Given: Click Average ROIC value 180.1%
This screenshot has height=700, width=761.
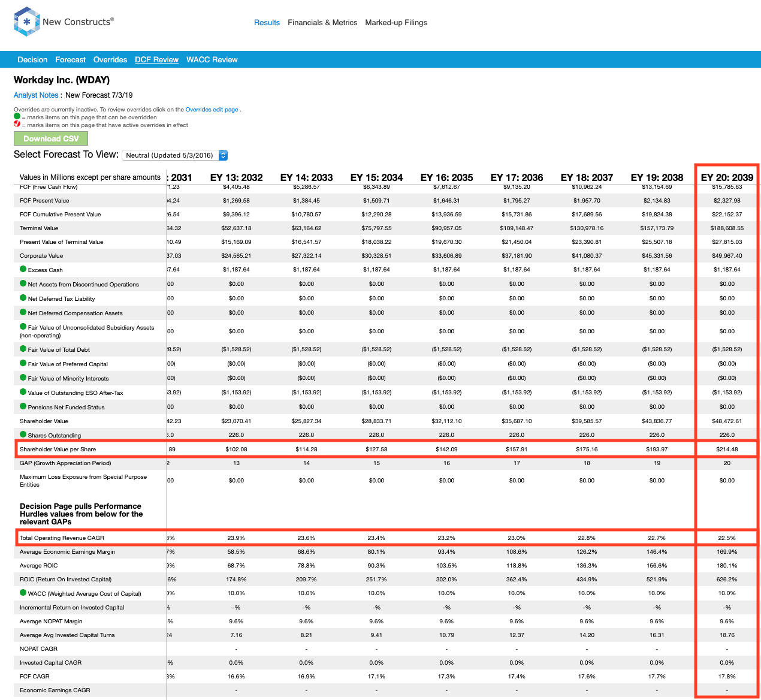Looking at the screenshot, I should tap(727, 565).
